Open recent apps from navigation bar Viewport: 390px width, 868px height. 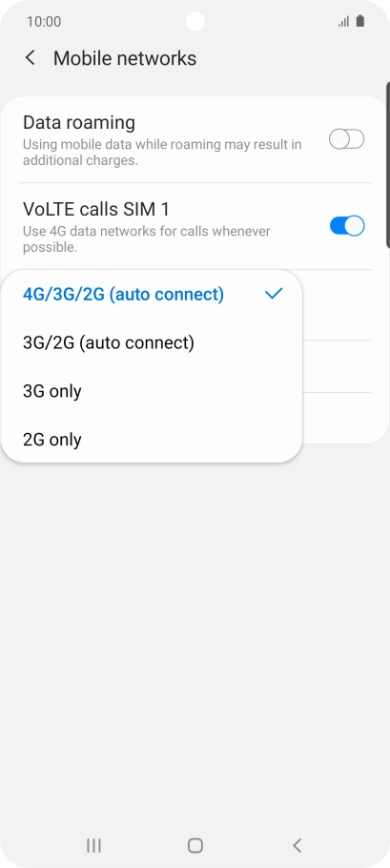click(x=93, y=845)
